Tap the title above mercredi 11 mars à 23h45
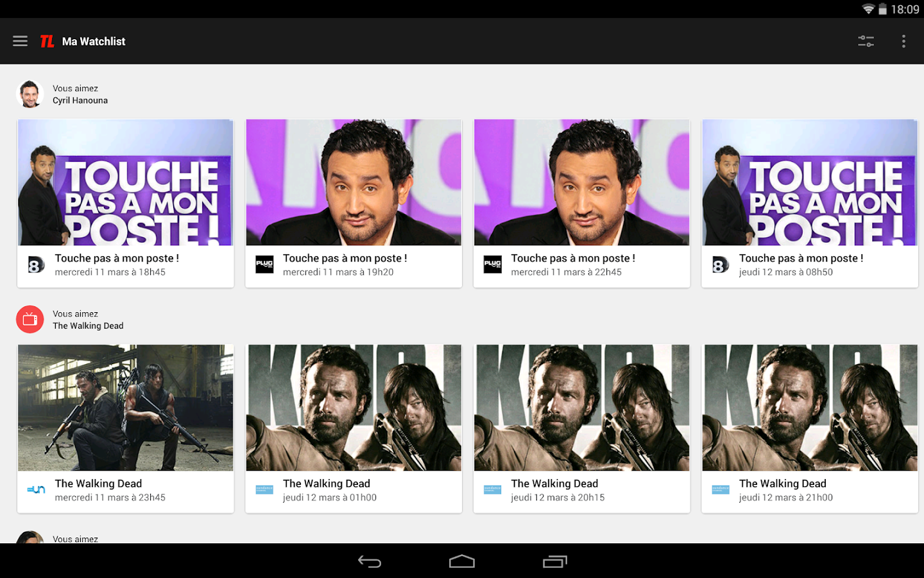This screenshot has height=578, width=924. click(x=98, y=484)
